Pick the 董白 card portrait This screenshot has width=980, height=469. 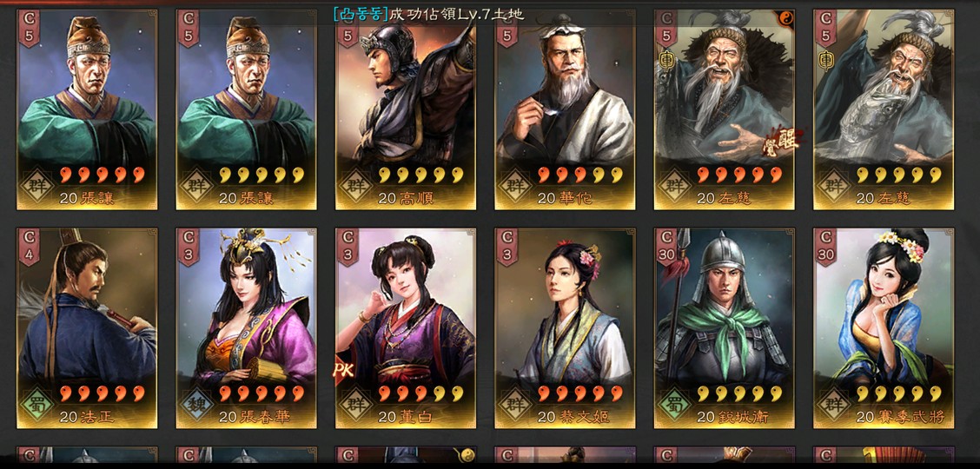(405, 306)
